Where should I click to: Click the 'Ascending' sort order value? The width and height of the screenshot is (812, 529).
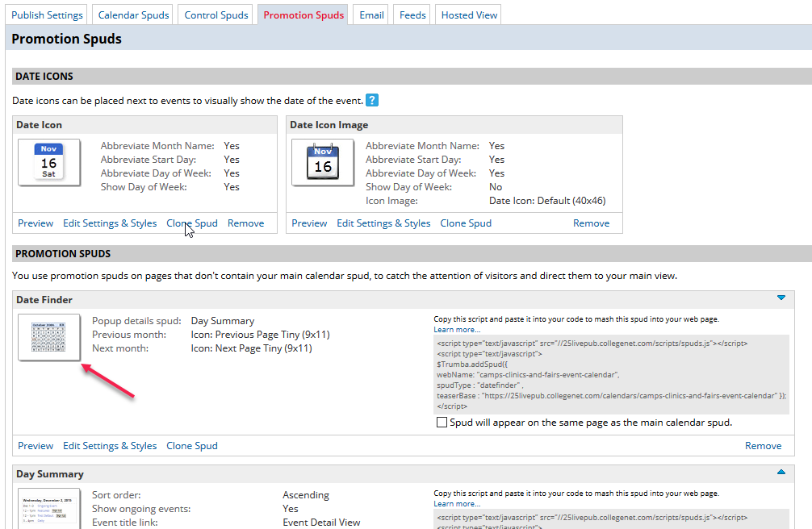[x=306, y=495]
